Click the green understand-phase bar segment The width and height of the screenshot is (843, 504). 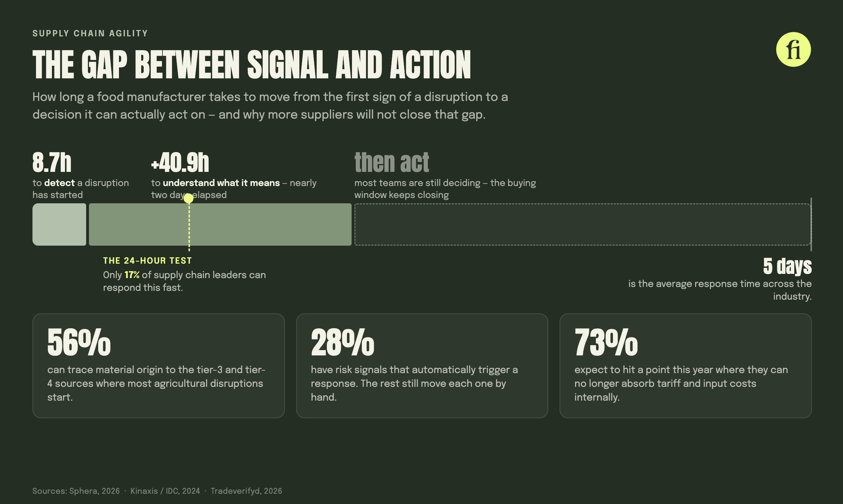tap(220, 224)
